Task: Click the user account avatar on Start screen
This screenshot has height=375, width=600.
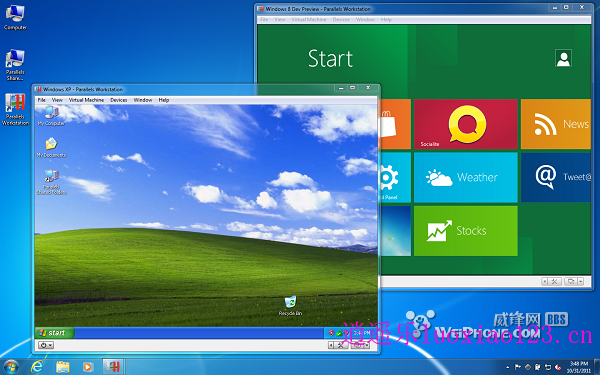Action: pos(563,58)
